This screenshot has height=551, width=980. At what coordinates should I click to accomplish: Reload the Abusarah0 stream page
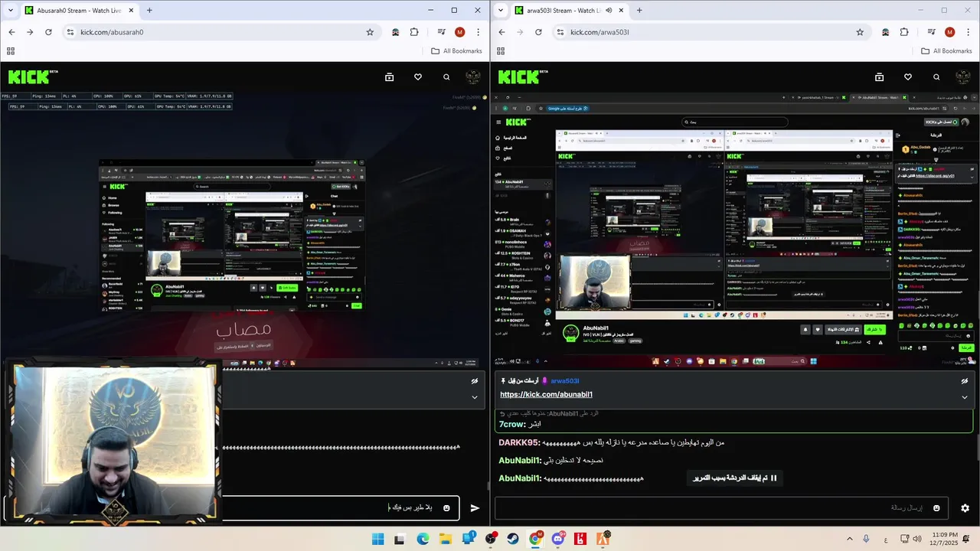[x=48, y=32]
